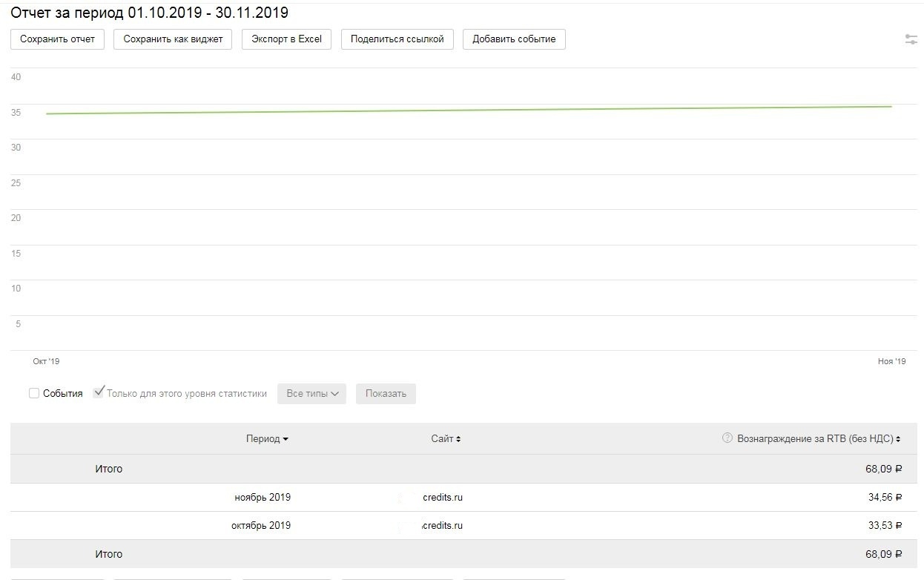Image resolution: width=924 pixels, height=580 pixels.
Task: Toggle the События checkbox
Action: (x=34, y=393)
